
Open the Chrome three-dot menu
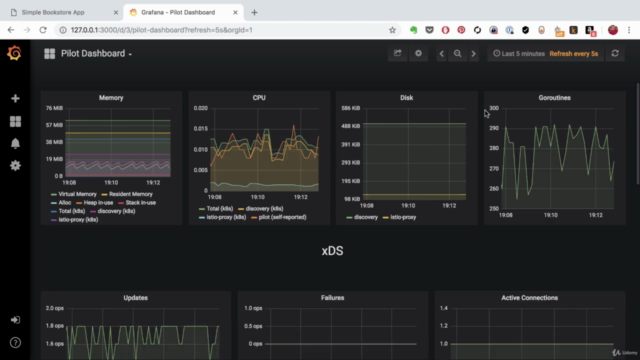(x=629, y=30)
